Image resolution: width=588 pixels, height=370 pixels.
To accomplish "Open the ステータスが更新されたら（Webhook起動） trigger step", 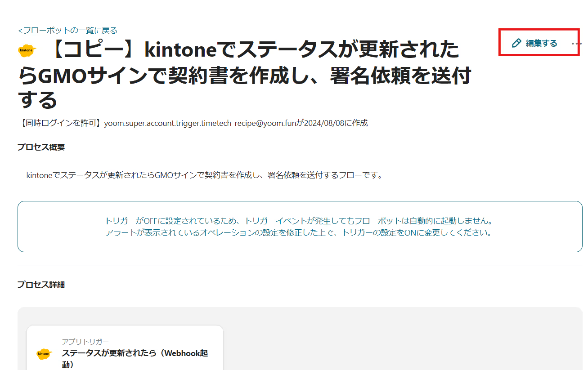I will 125,347.
